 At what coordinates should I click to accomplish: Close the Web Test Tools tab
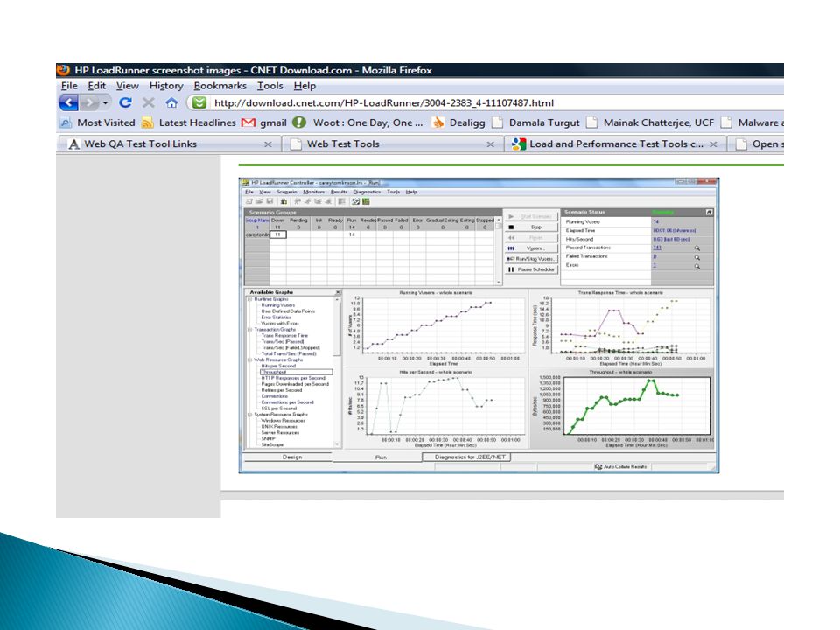tap(490, 144)
